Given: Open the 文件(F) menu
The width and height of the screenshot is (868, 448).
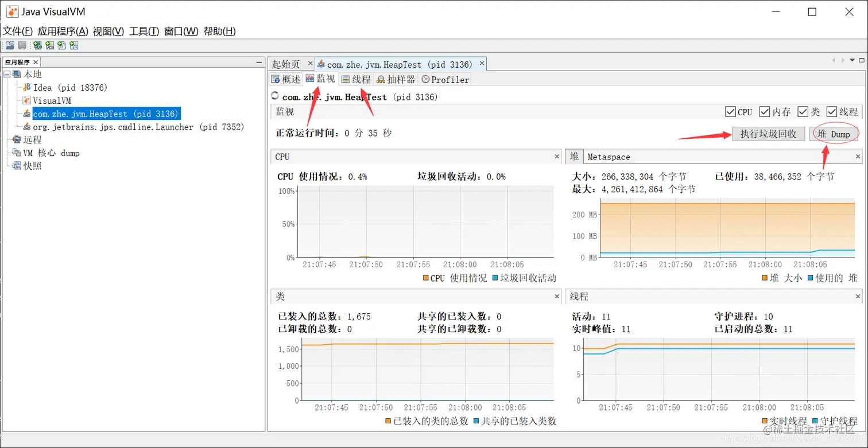Looking at the screenshot, I should click(18, 31).
